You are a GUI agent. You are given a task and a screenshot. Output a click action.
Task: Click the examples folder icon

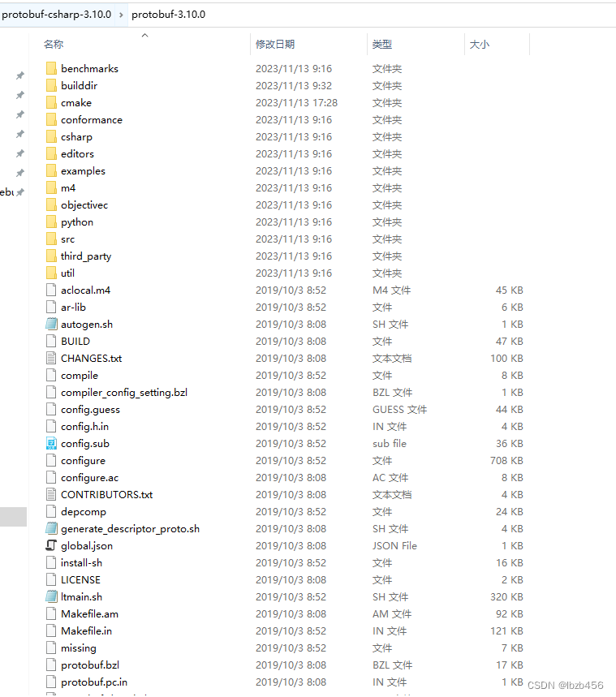coord(51,170)
